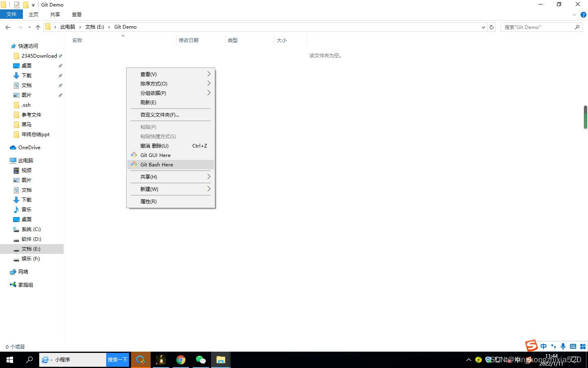Open the 查看(V) submenu
This screenshot has height=368, width=588.
pyautogui.click(x=171, y=74)
